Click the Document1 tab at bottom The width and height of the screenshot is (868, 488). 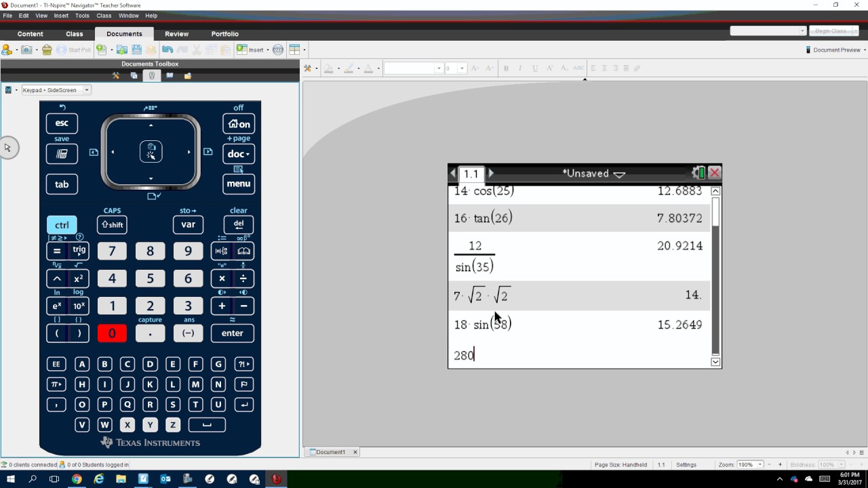coord(330,452)
